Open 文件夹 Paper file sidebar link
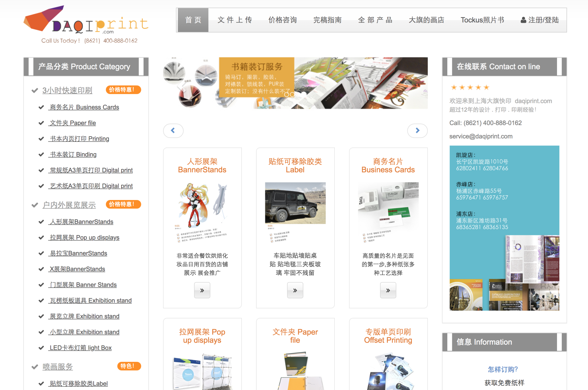The height and width of the screenshot is (390, 588). [73, 123]
